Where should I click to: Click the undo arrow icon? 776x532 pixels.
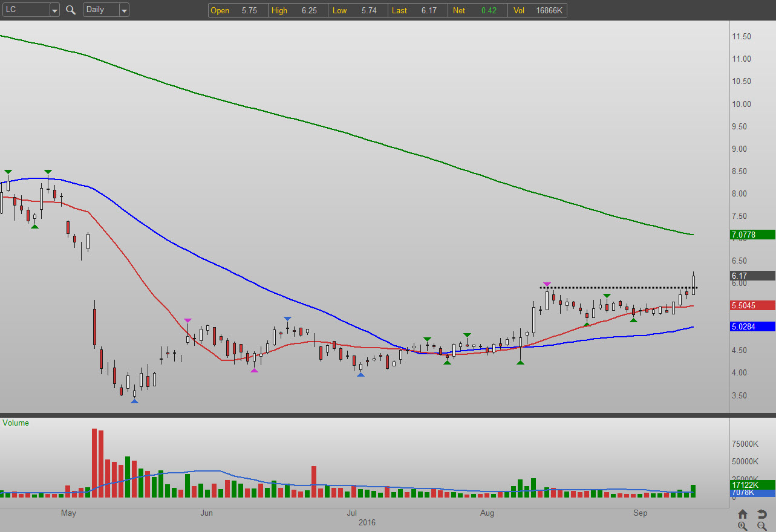[x=761, y=514]
